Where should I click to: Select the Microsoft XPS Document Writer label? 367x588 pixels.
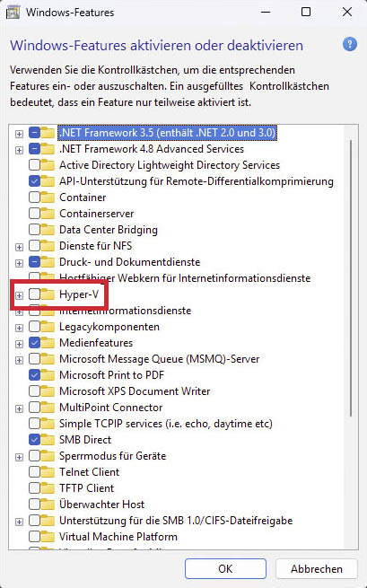click(x=135, y=391)
